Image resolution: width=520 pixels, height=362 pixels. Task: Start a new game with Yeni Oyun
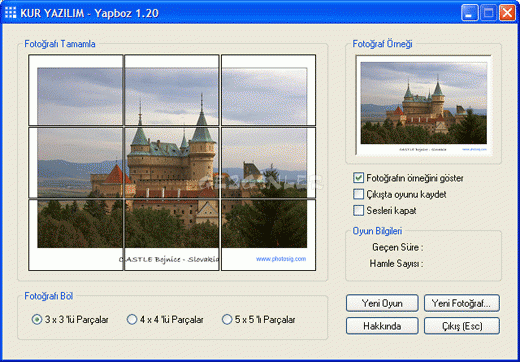pos(382,303)
